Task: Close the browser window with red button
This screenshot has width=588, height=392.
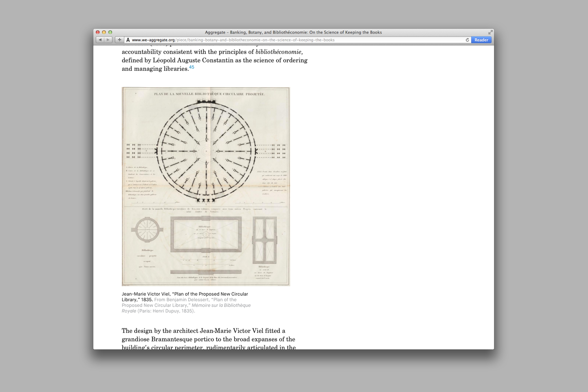Action: (x=98, y=32)
